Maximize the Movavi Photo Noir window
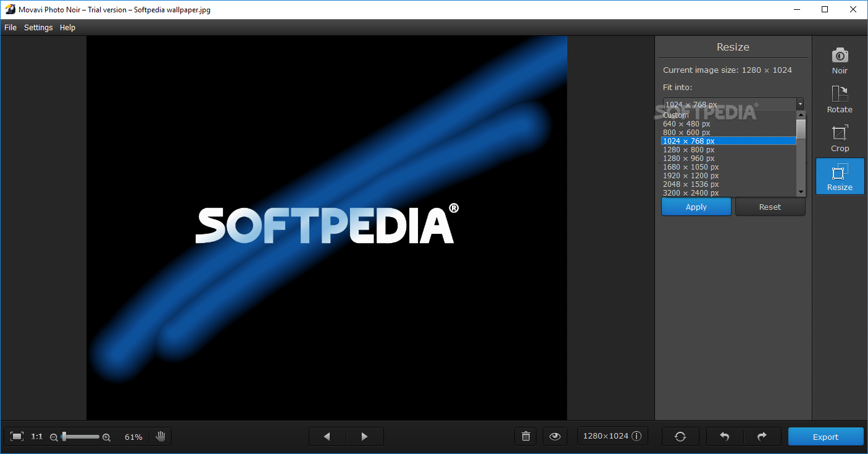 (825, 9)
